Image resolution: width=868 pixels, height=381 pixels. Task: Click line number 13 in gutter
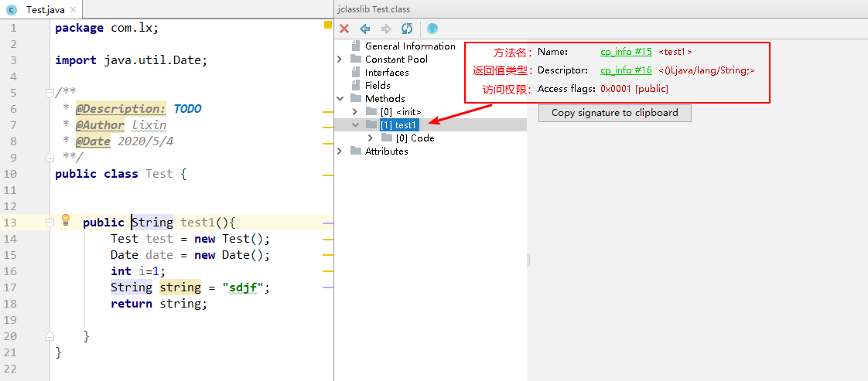pyautogui.click(x=9, y=223)
